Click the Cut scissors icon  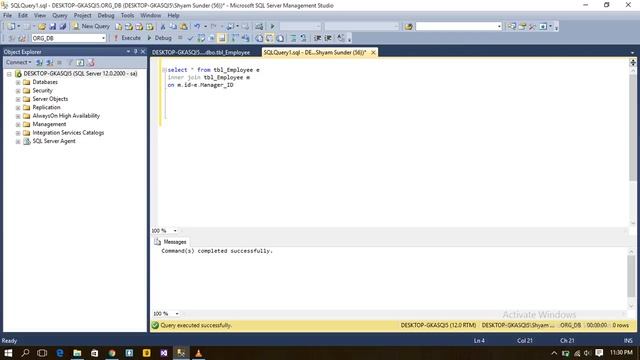(x=162, y=27)
